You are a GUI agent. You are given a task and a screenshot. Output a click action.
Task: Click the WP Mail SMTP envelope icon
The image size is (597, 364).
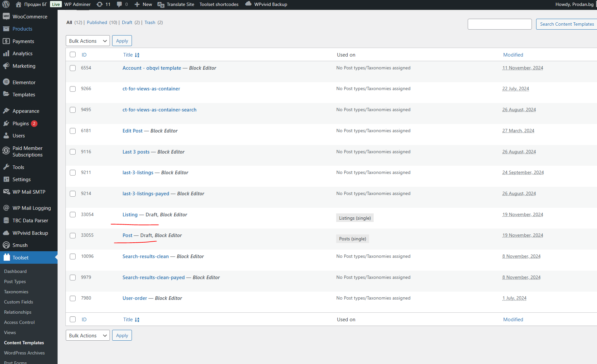click(x=6, y=192)
